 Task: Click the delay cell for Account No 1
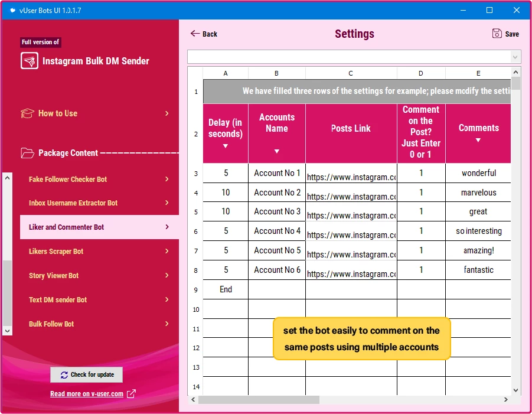pos(226,173)
